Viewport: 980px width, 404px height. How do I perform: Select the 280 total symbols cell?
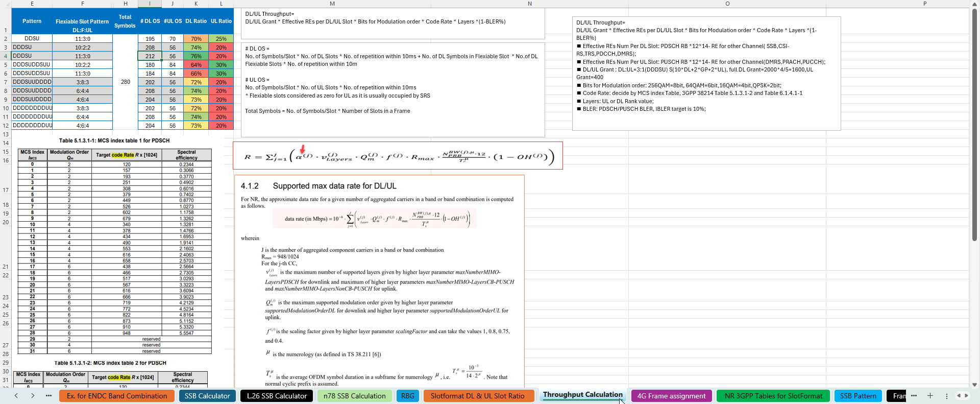tap(125, 82)
